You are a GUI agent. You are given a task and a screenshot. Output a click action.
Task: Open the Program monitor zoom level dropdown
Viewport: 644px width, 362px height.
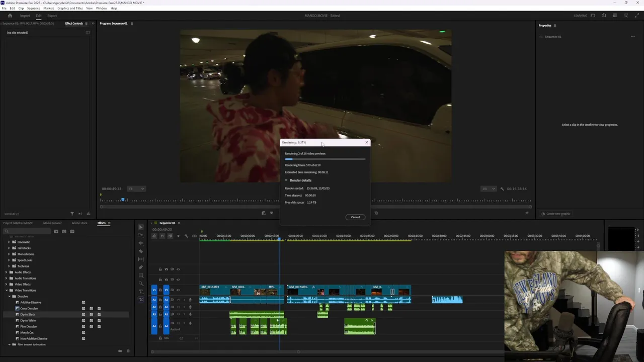(x=136, y=189)
